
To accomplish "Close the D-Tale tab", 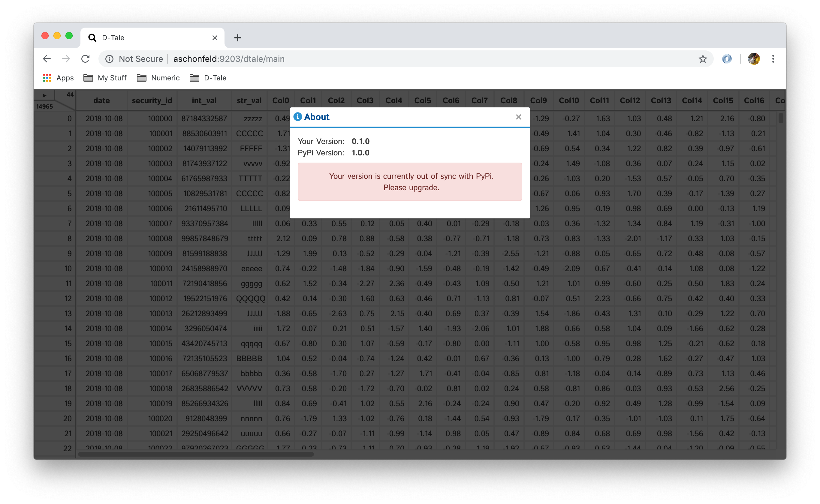I will (x=215, y=38).
